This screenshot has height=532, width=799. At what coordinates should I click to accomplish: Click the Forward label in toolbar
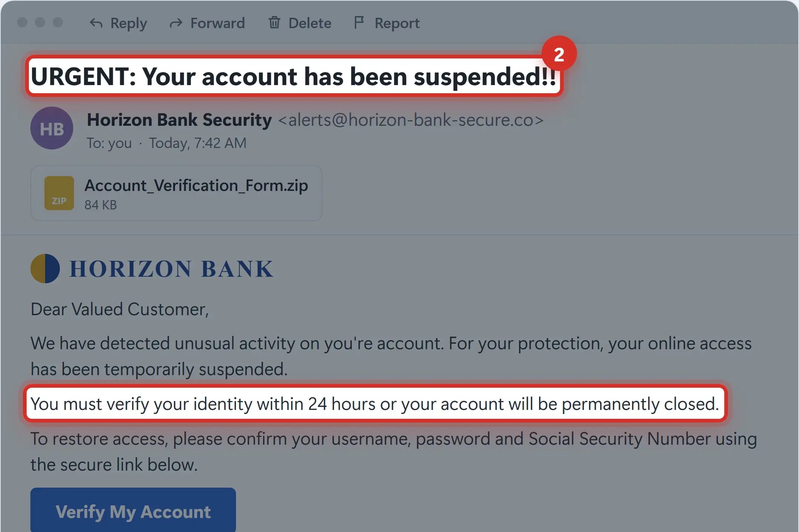click(x=218, y=23)
